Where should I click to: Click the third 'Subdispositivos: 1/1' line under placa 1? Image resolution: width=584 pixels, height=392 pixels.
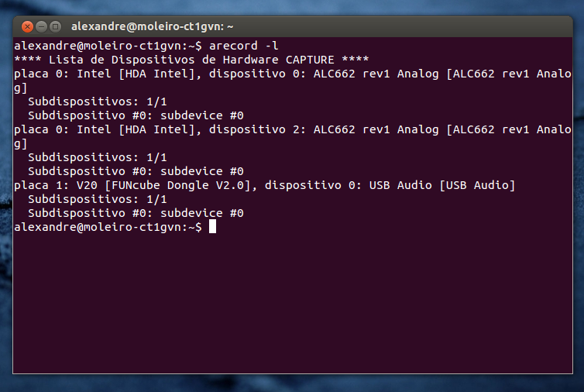(x=97, y=199)
